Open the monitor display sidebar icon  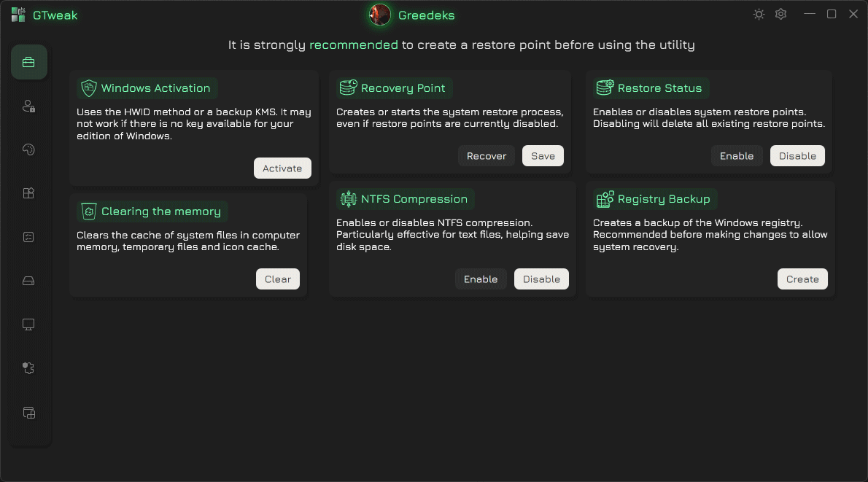pyautogui.click(x=28, y=324)
